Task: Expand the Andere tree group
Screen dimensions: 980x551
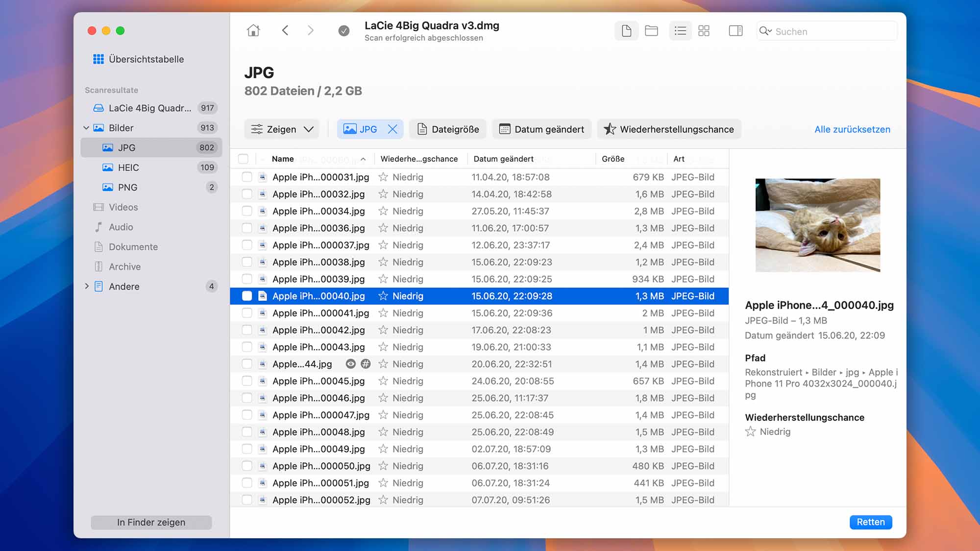Action: point(86,286)
